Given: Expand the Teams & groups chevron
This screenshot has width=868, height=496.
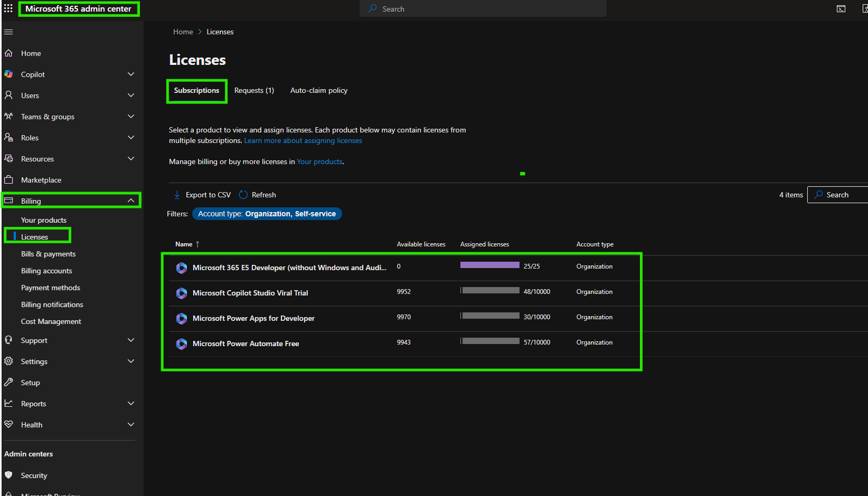Looking at the screenshot, I should tap(131, 117).
